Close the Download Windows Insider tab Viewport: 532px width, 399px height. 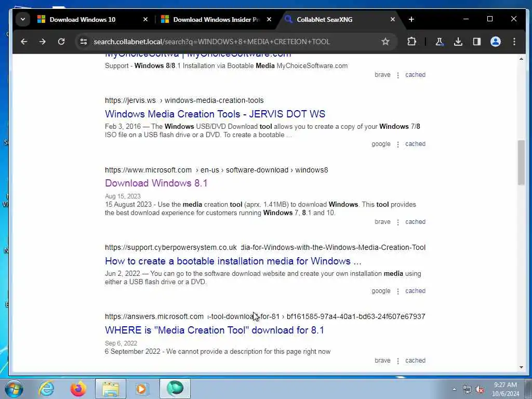269,19
